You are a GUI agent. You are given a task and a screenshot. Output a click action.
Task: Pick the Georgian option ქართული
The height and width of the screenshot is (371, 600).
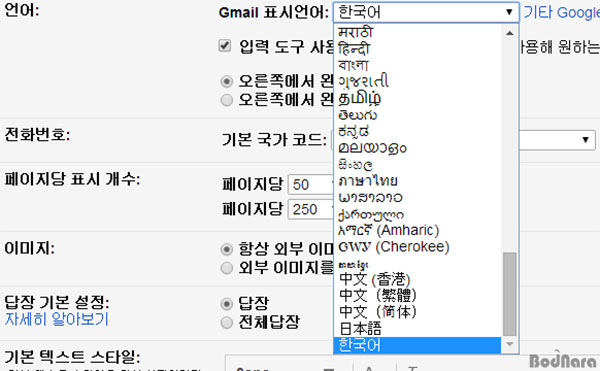[x=371, y=215]
